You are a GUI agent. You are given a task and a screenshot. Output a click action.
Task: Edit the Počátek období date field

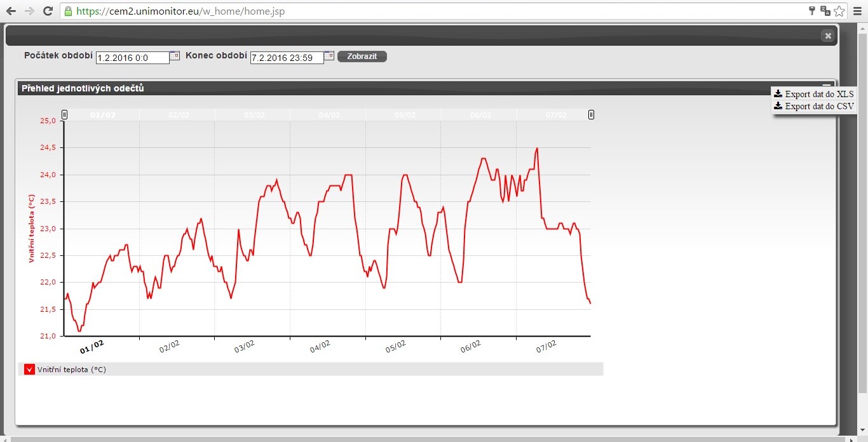[133, 58]
